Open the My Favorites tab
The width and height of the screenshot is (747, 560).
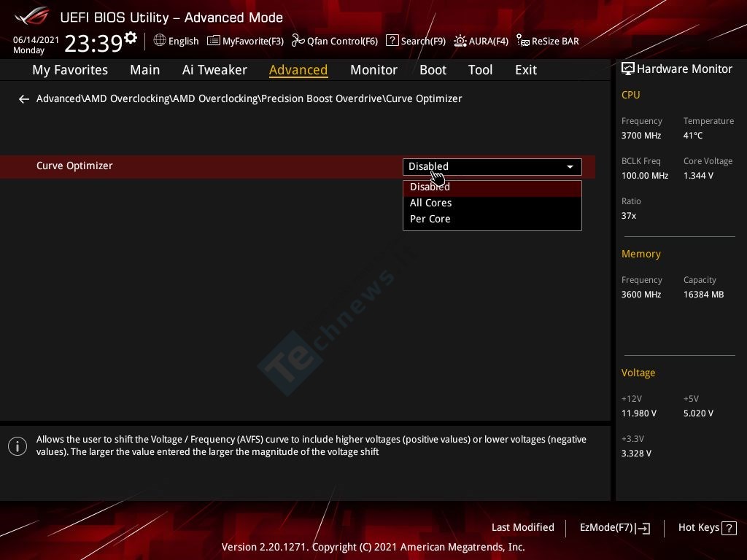coord(70,70)
